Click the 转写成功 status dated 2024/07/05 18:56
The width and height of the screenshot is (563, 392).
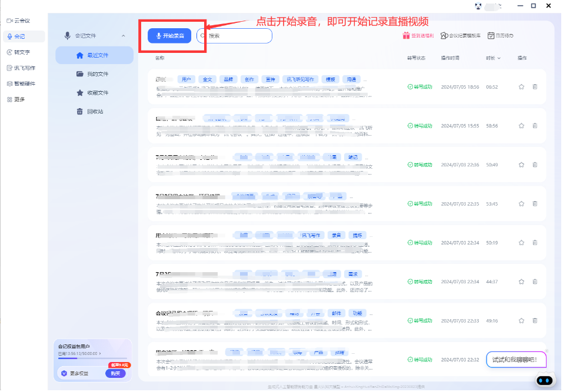pos(419,87)
